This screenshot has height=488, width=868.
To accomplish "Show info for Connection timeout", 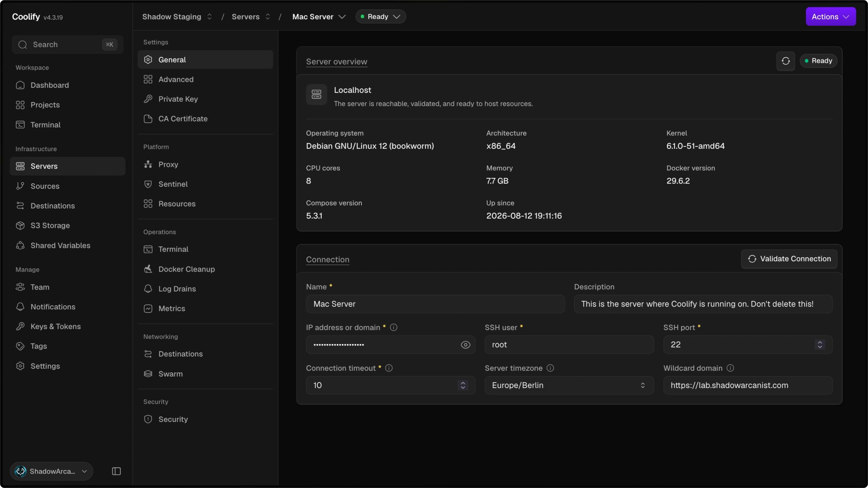I will pyautogui.click(x=389, y=368).
